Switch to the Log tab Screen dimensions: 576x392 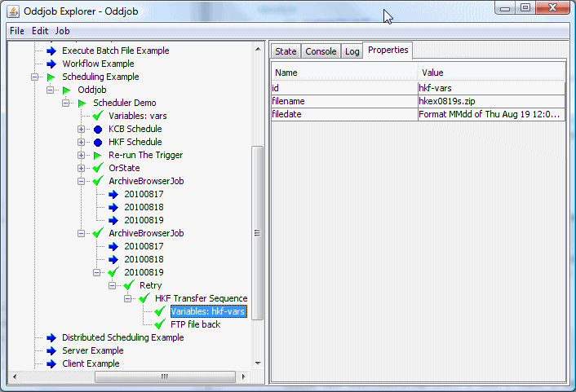coord(352,51)
